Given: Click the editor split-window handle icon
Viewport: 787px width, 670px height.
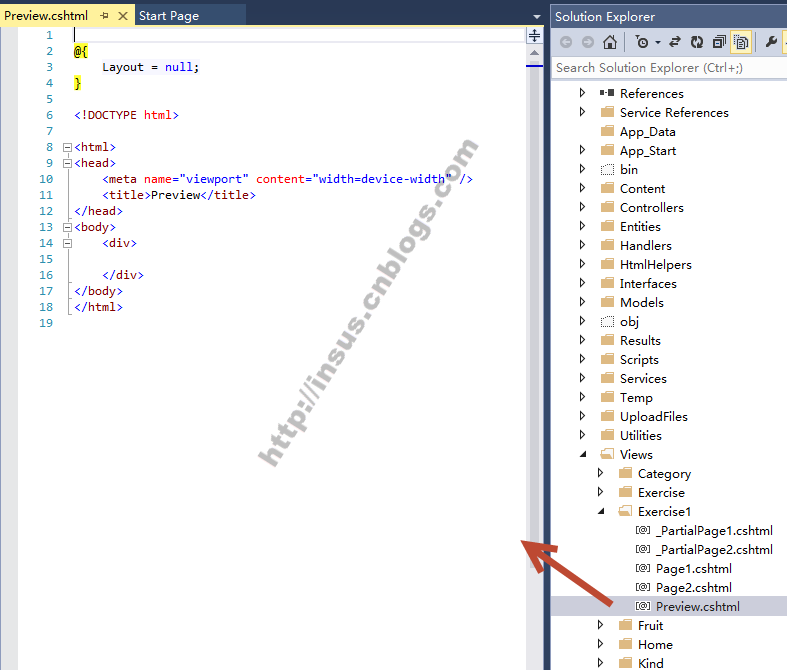Looking at the screenshot, I should click(x=535, y=36).
